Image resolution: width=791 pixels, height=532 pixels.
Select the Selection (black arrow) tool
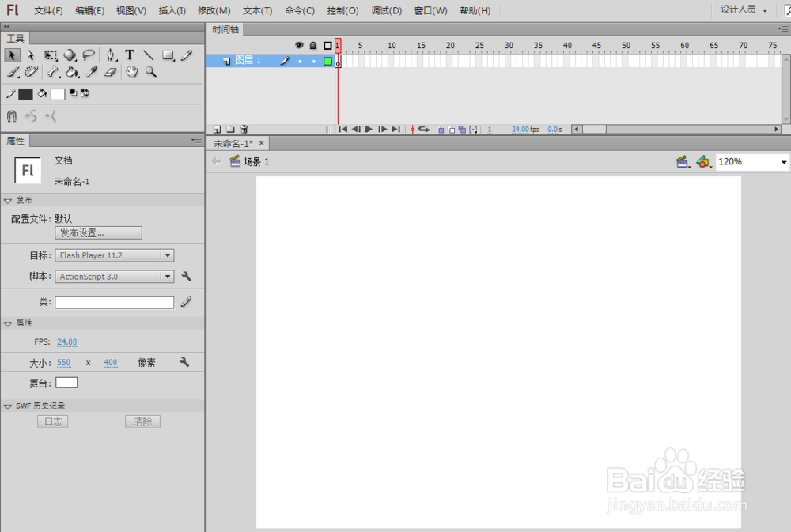pyautogui.click(x=12, y=55)
